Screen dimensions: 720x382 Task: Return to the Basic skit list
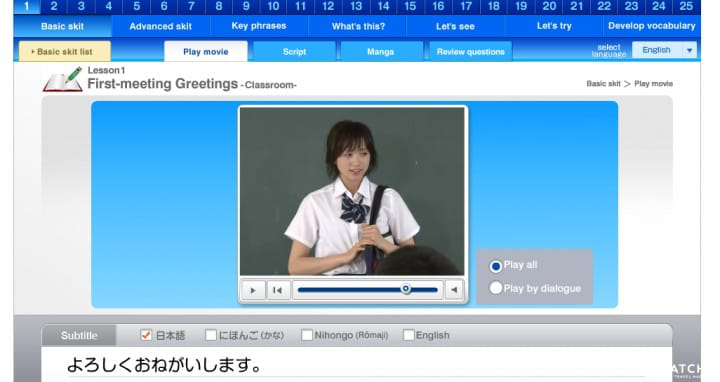tap(65, 51)
